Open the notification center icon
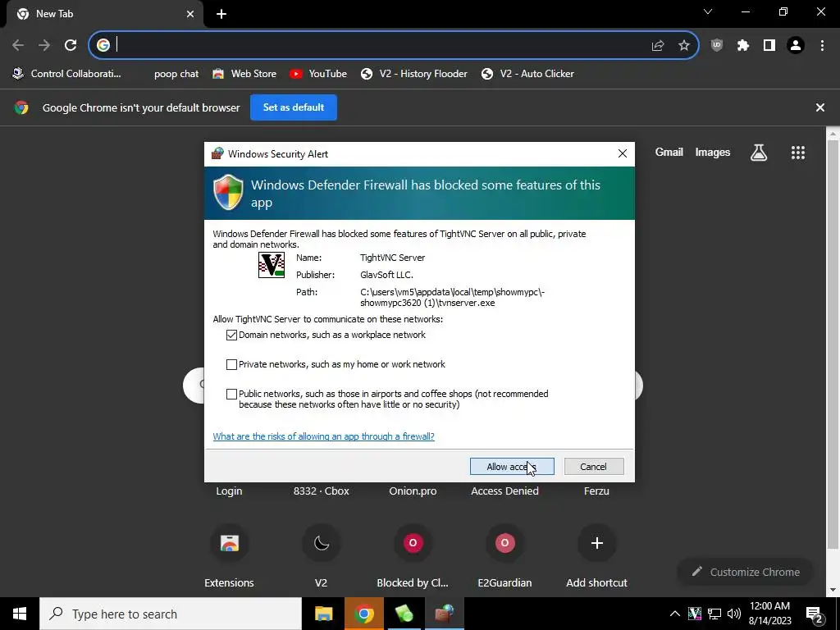Viewport: 840px width, 630px height. click(x=815, y=614)
